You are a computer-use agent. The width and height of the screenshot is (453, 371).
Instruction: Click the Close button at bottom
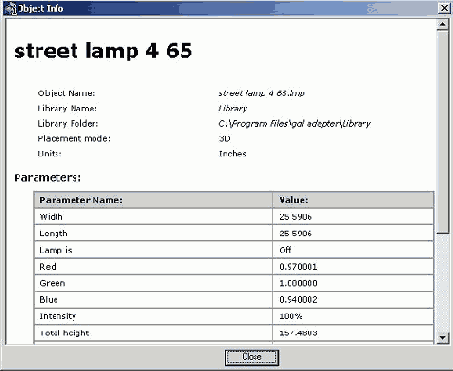click(252, 357)
